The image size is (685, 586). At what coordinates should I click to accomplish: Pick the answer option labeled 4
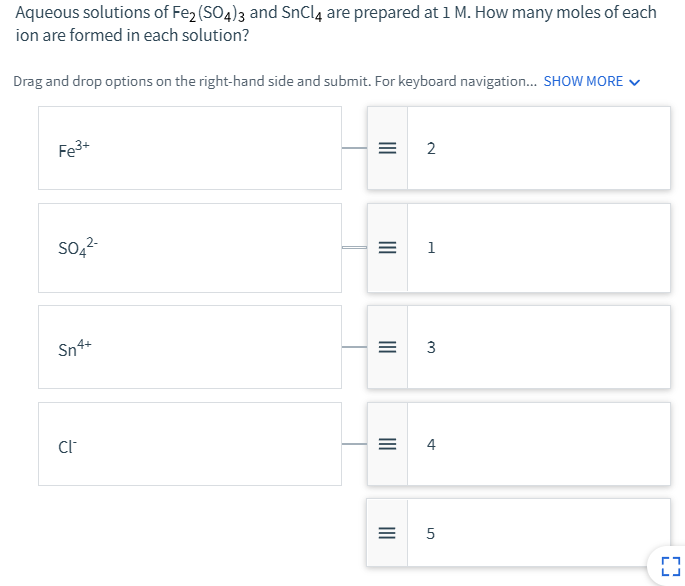click(x=538, y=444)
